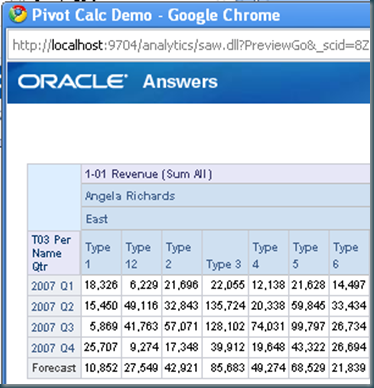Click the Forecast value 49,274
Viewport: 374px width, 388px height.
[x=268, y=368]
